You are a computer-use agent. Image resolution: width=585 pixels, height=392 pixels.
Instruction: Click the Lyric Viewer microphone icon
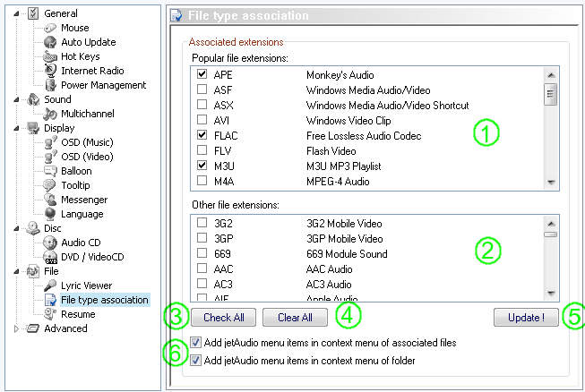[50, 285]
